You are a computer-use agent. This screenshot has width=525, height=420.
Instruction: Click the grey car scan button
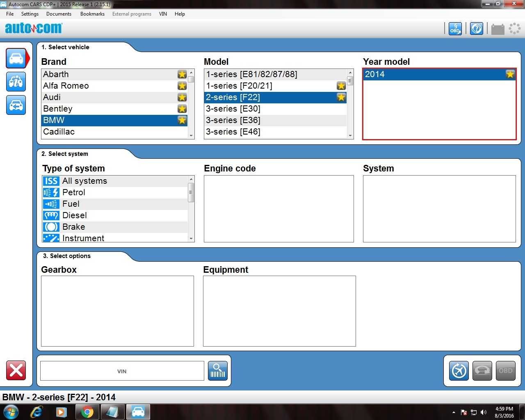[482, 371]
